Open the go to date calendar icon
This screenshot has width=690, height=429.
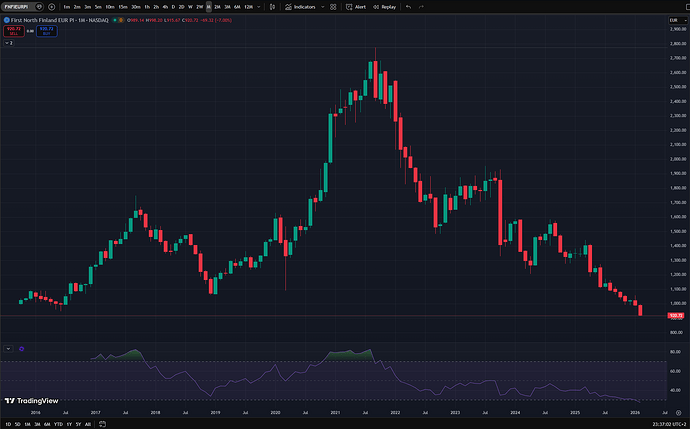click(x=102, y=424)
